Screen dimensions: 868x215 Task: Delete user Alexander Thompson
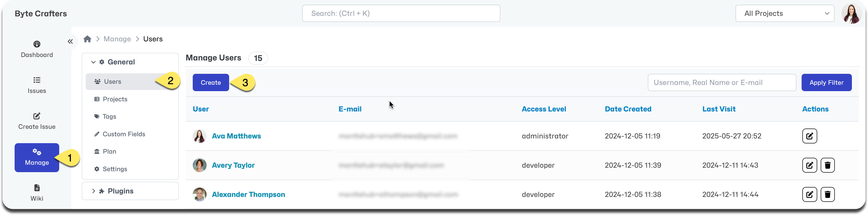point(827,195)
